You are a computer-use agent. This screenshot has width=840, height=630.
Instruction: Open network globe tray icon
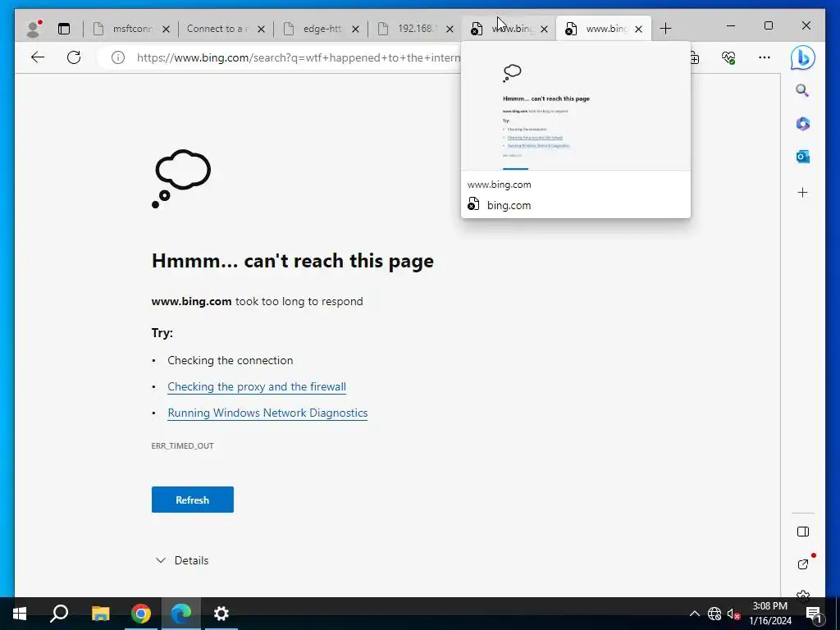[714, 614]
